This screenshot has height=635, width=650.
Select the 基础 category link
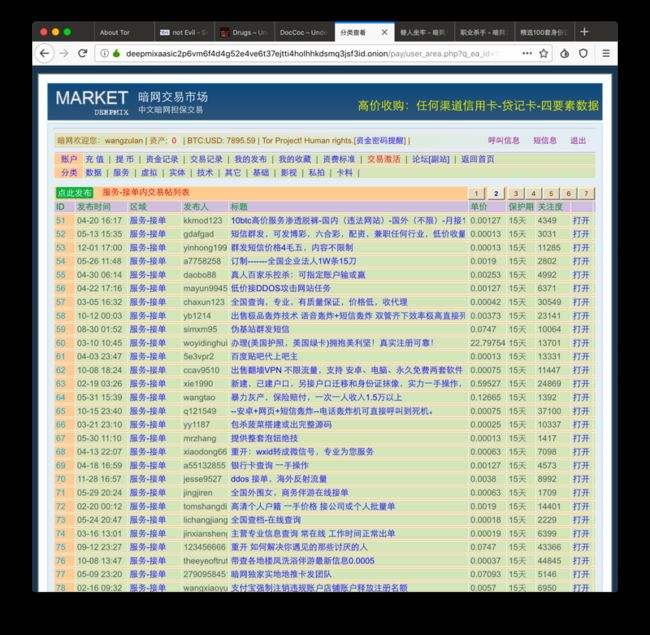(261, 172)
